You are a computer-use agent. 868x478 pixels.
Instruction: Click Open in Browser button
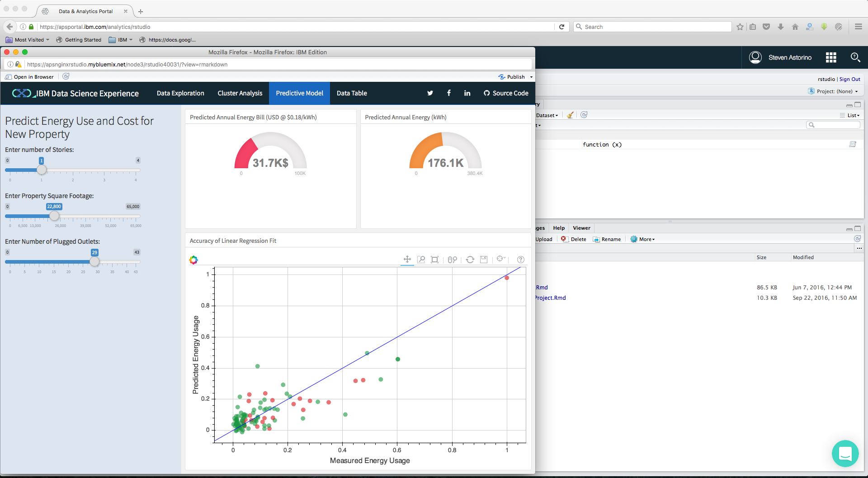coord(29,77)
